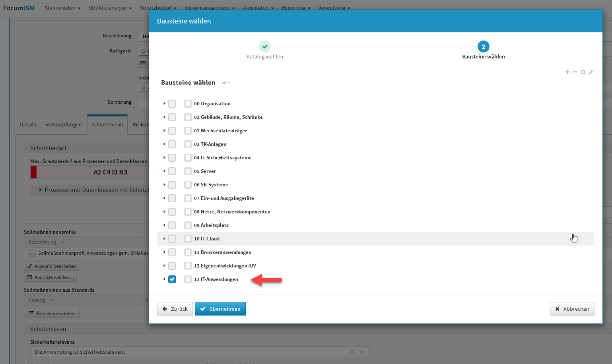Click the Abbrechen button

(x=572, y=309)
